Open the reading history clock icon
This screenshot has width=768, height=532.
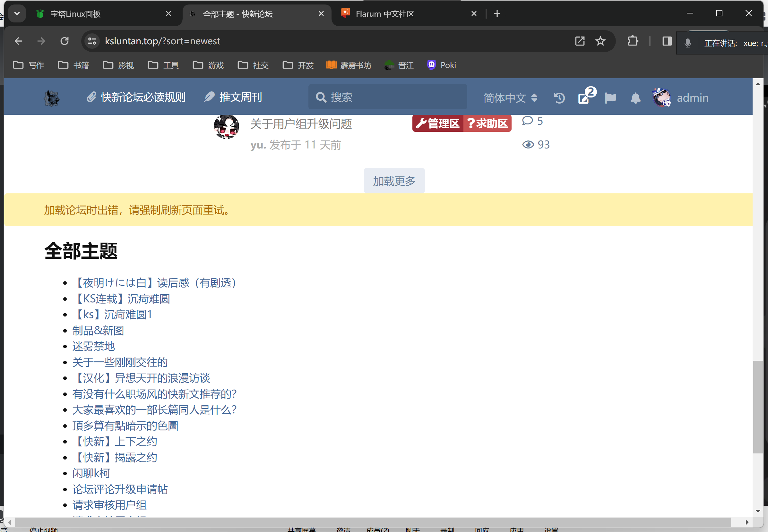(559, 98)
